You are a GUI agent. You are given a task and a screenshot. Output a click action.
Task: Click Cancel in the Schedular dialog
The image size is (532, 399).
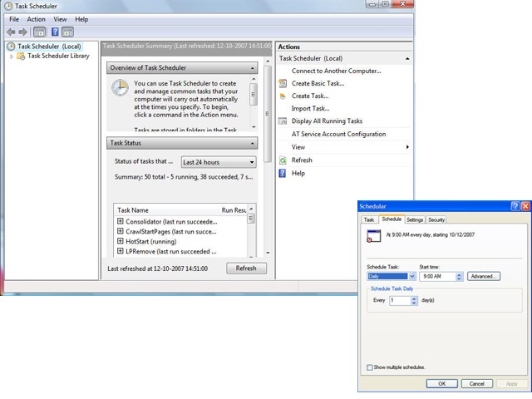click(476, 384)
